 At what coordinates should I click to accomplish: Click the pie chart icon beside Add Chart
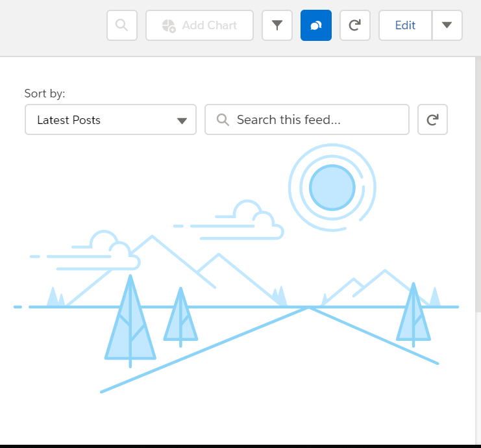(169, 25)
